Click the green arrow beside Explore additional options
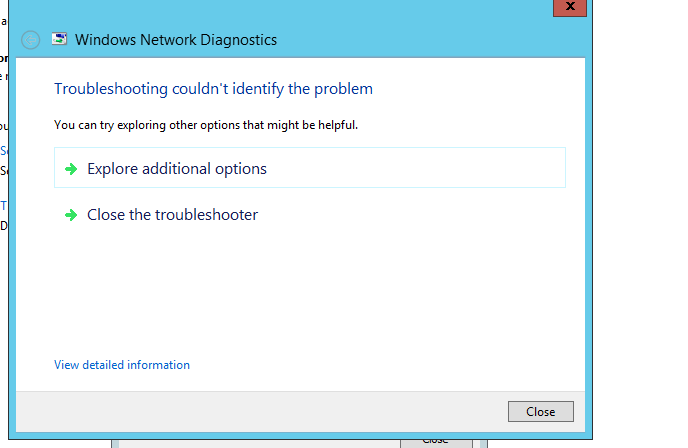Image resolution: width=688 pixels, height=448 pixels. tap(71, 169)
